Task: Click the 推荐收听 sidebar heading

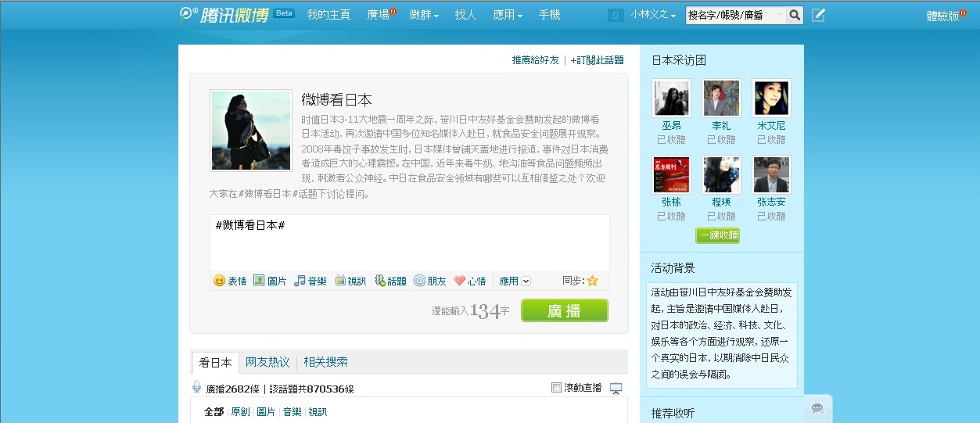Action: tap(673, 413)
